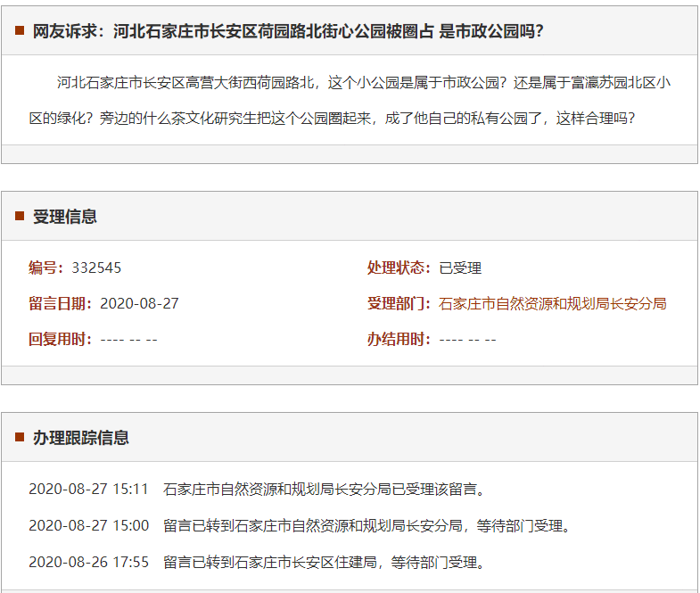The height and width of the screenshot is (593, 700).
Task: Click the 15:00 tracking entry about 长安分局
Action: [366, 525]
